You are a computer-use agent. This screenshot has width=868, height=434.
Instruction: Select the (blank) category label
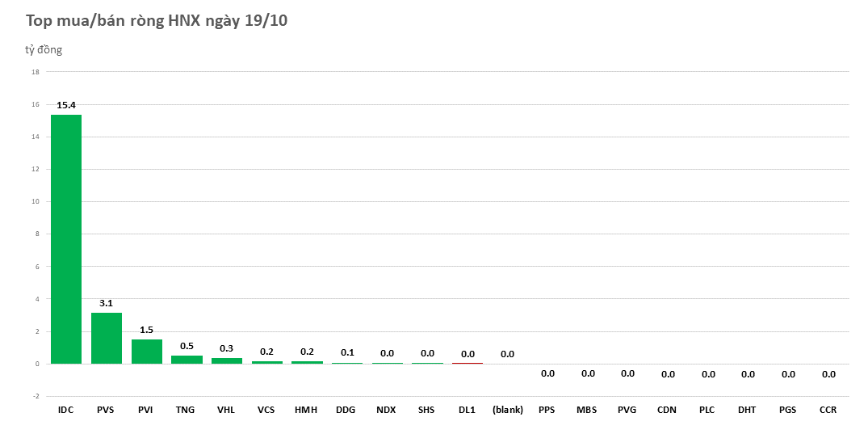507,410
